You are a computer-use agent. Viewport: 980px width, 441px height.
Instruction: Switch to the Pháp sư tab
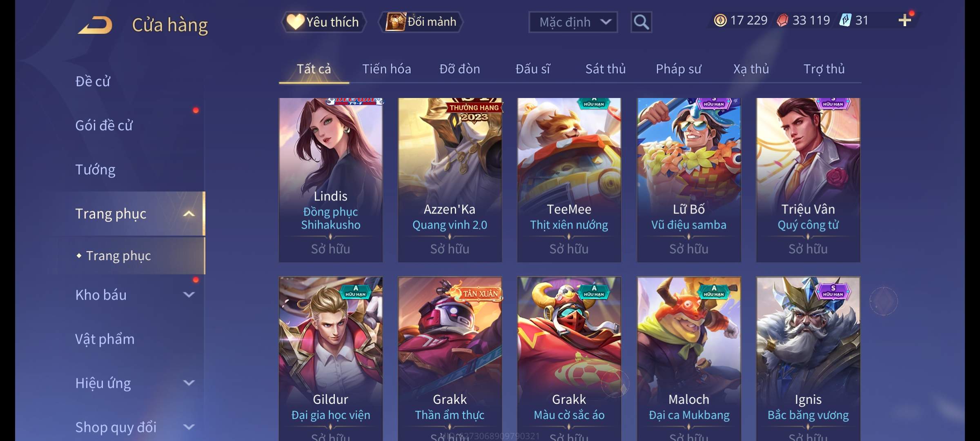[678, 69]
